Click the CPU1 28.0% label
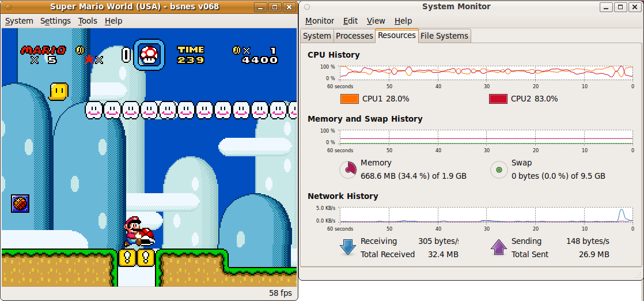Image resolution: width=644 pixels, height=301 pixels. (386, 99)
